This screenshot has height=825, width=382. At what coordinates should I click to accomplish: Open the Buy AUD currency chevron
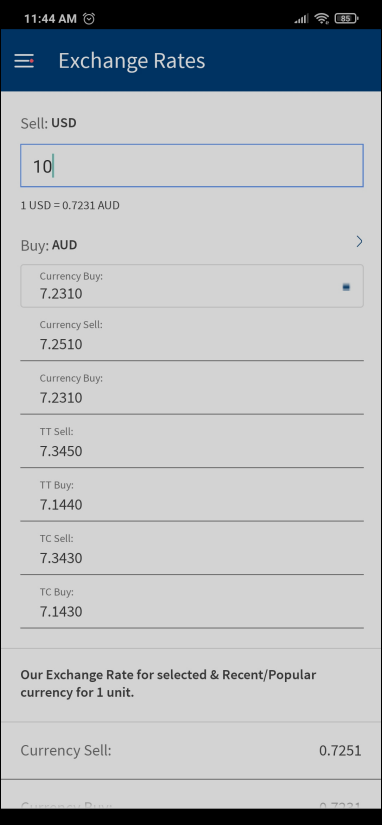click(x=359, y=242)
